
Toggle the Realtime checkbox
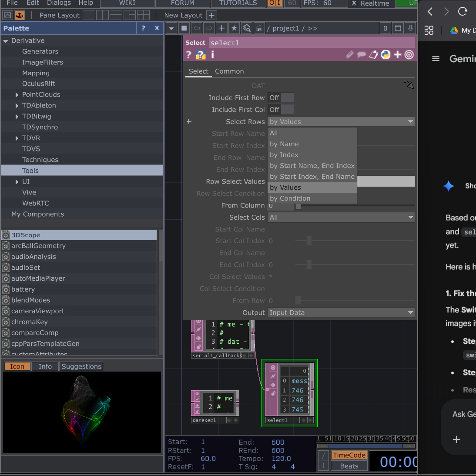(x=354, y=3)
